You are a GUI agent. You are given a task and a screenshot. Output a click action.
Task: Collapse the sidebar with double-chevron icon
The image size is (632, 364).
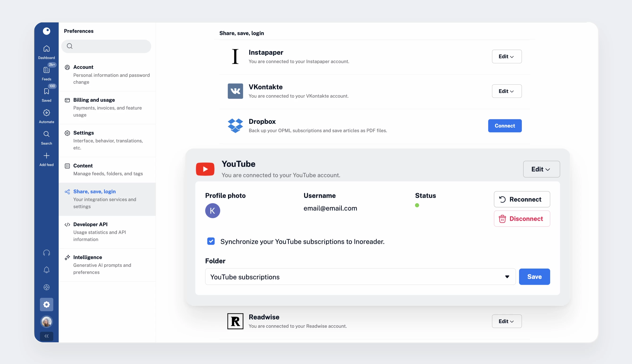point(46,336)
